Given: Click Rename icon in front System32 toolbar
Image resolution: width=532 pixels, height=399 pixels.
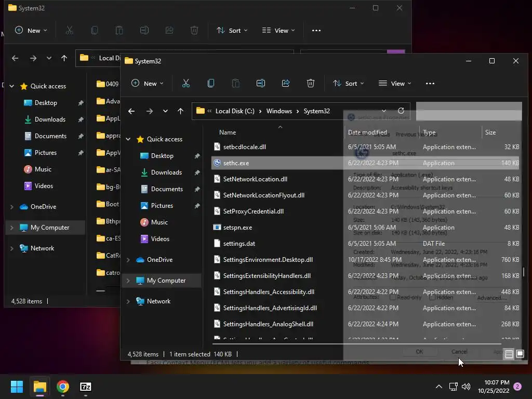Looking at the screenshot, I should [261, 84].
